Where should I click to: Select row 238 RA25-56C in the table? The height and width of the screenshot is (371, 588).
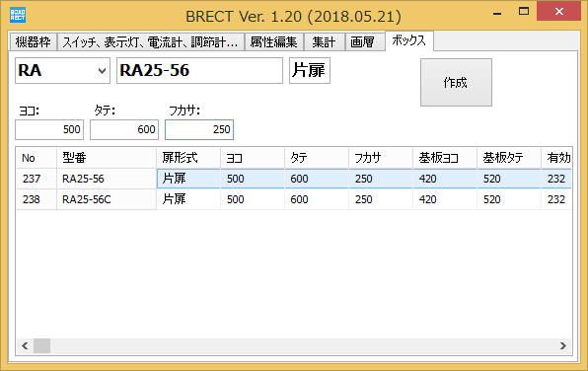point(294,199)
